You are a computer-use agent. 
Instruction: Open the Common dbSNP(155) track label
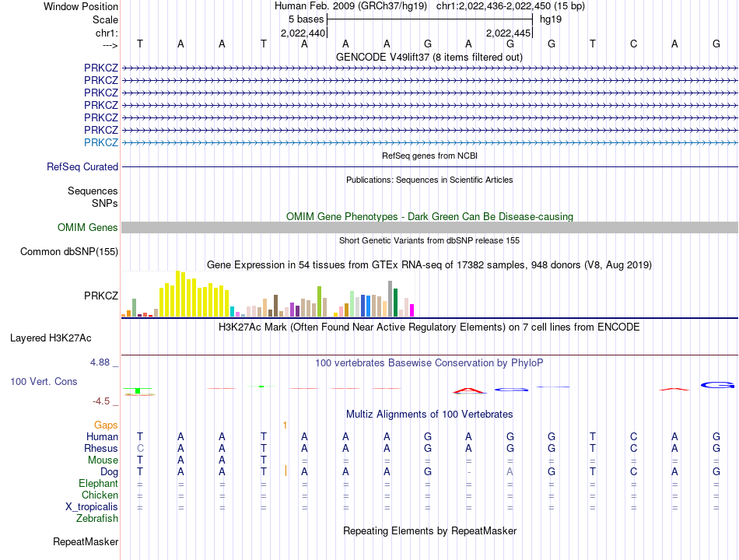point(69,252)
